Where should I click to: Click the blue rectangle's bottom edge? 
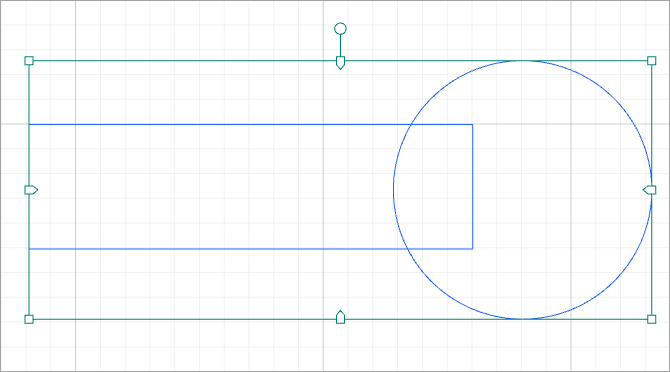pyautogui.click(x=214, y=249)
